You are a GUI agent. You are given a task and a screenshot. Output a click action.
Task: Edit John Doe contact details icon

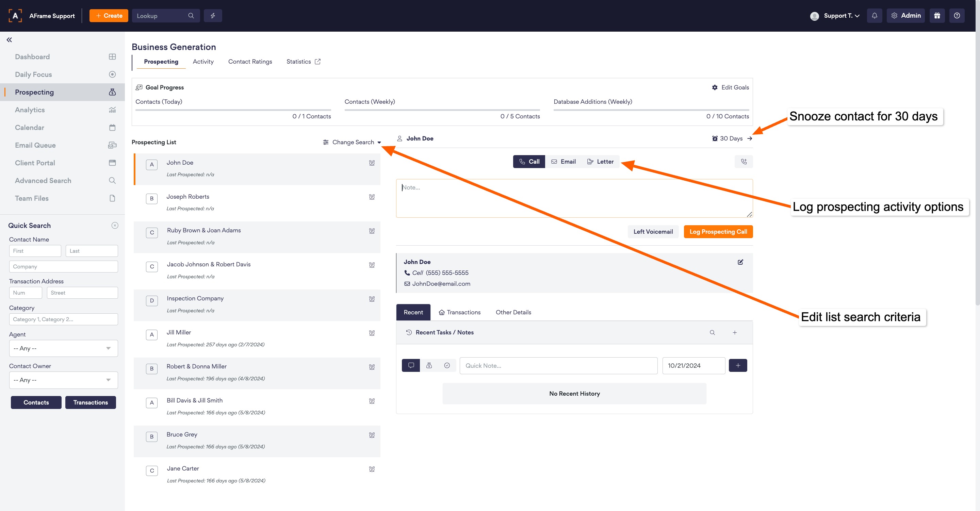[740, 262]
